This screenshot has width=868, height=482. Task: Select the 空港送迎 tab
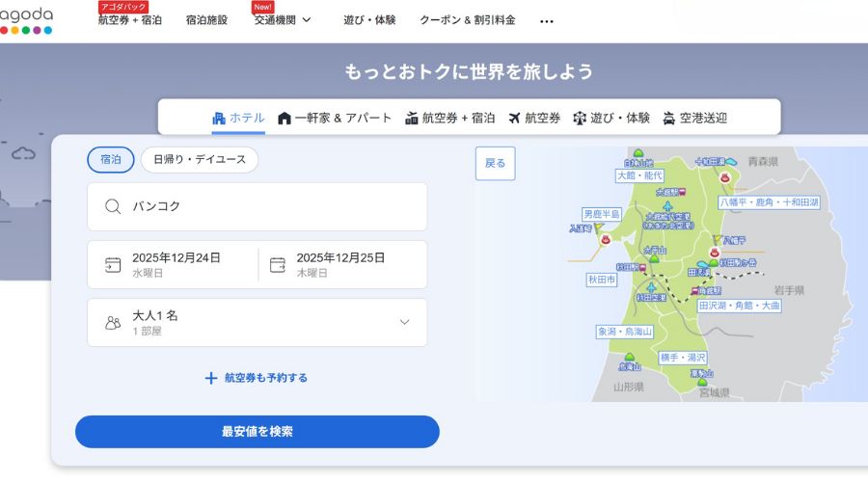point(694,118)
